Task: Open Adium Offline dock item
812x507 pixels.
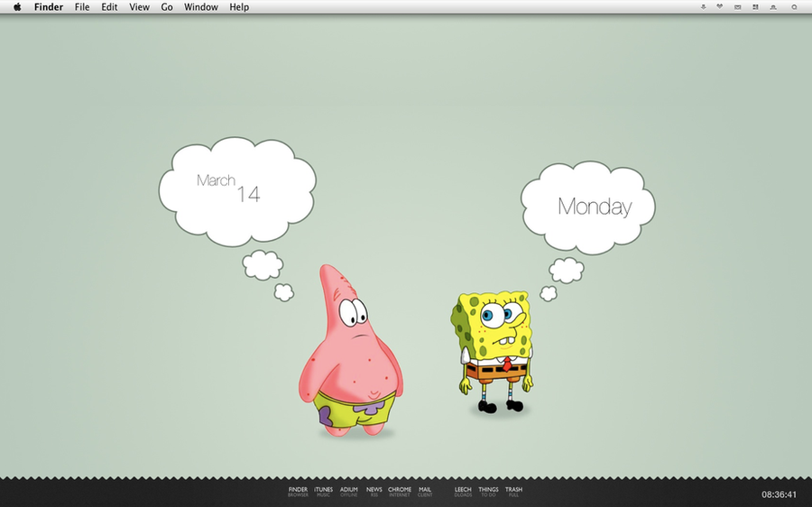Action: [x=349, y=492]
